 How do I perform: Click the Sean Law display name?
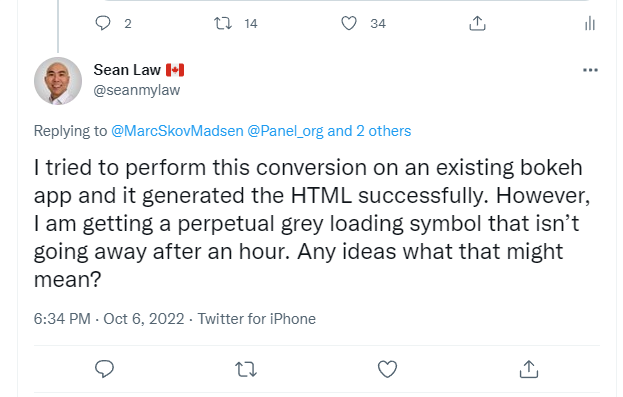pyautogui.click(x=127, y=70)
